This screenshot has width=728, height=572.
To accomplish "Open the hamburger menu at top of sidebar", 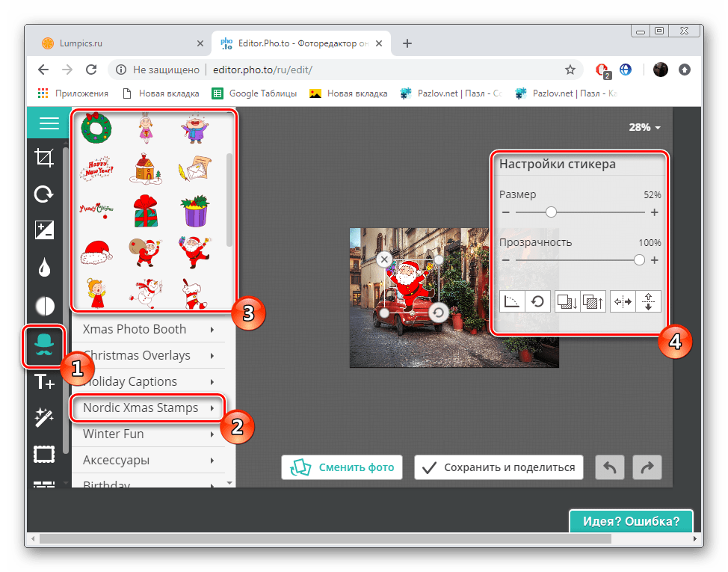I will pos(49,123).
